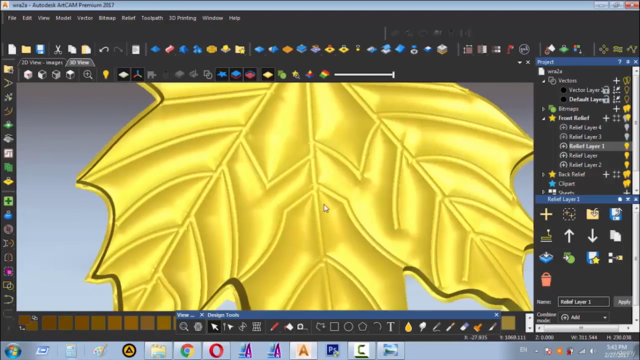Select the red Paint brush tool

(x=274, y=327)
